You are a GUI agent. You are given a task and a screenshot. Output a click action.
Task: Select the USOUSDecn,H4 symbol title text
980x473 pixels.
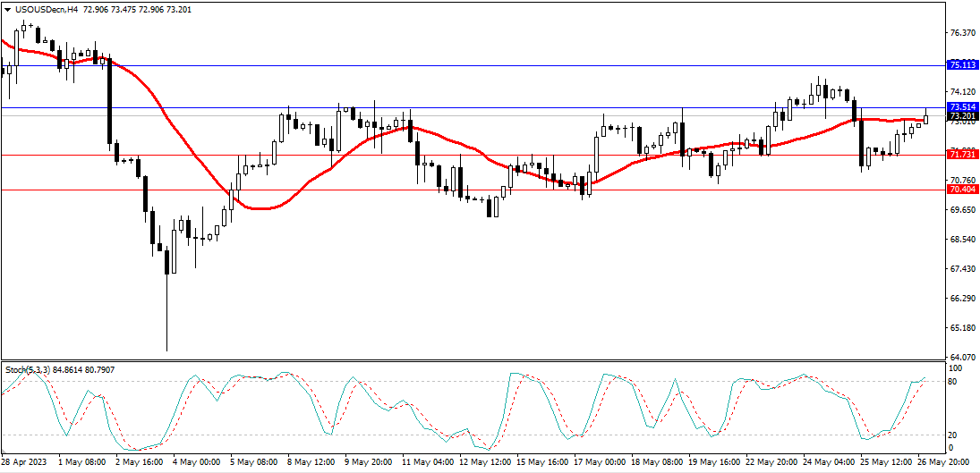click(x=45, y=11)
